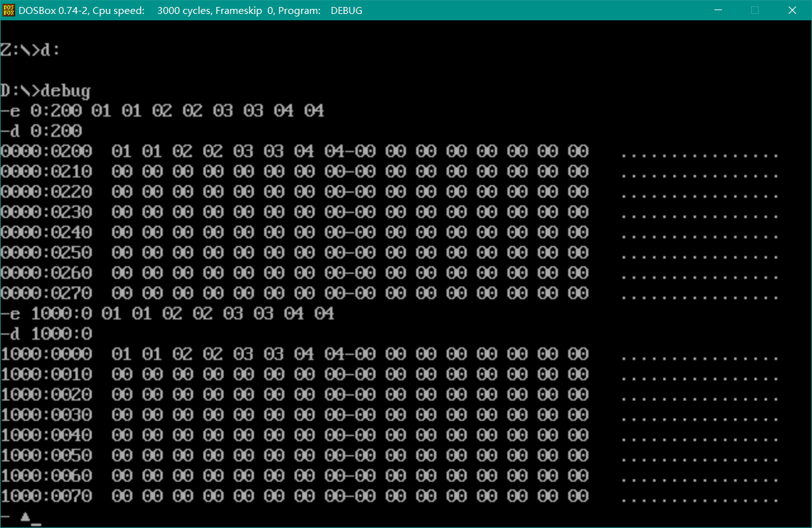This screenshot has width=812, height=528.
Task: Click the ASCII dots of row 0000:0270
Action: 700,297
